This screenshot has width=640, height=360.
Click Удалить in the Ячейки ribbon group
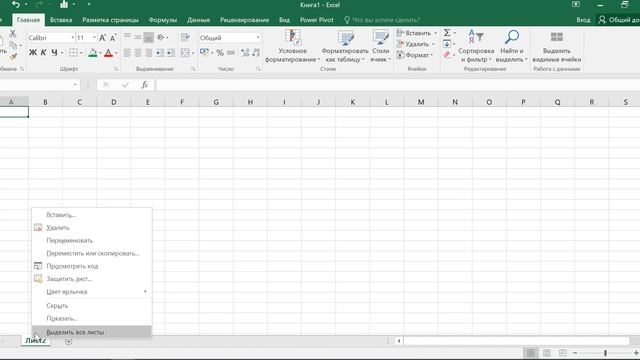tap(413, 44)
